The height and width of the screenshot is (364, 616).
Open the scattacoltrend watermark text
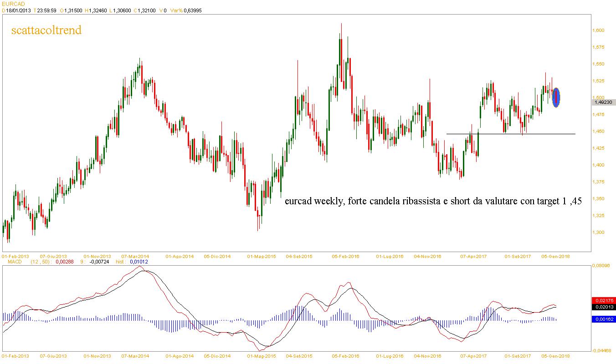pyautogui.click(x=46, y=30)
